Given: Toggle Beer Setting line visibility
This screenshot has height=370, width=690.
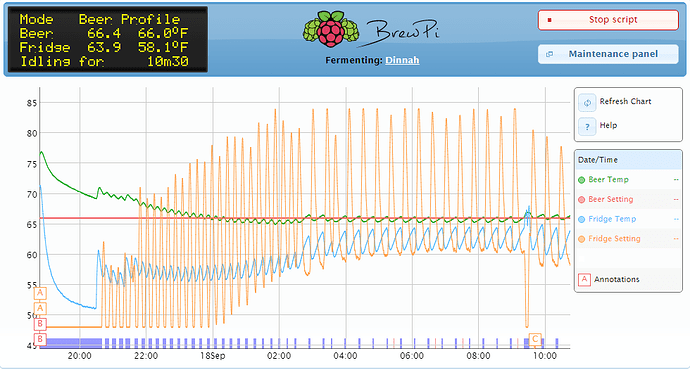Looking at the screenshot, I should tap(628, 199).
